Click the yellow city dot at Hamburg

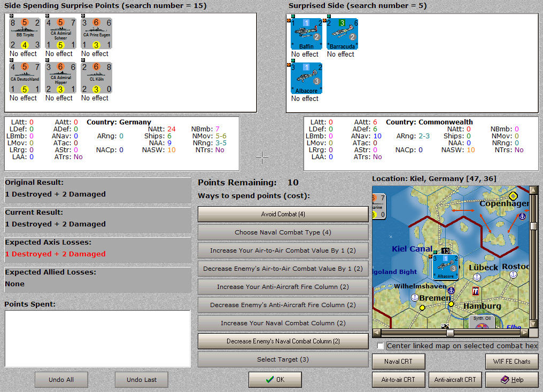click(x=451, y=304)
